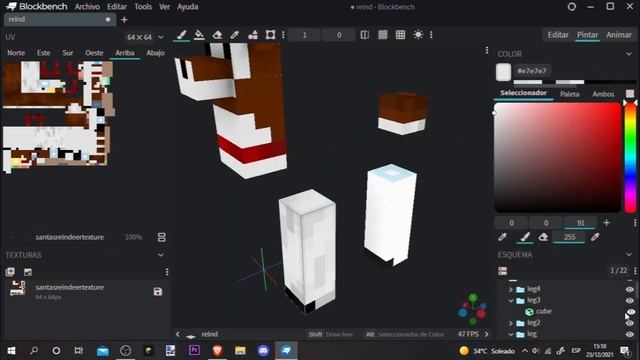The height and width of the screenshot is (360, 640).
Task: Add color to palette with plus button
Action: point(607,223)
